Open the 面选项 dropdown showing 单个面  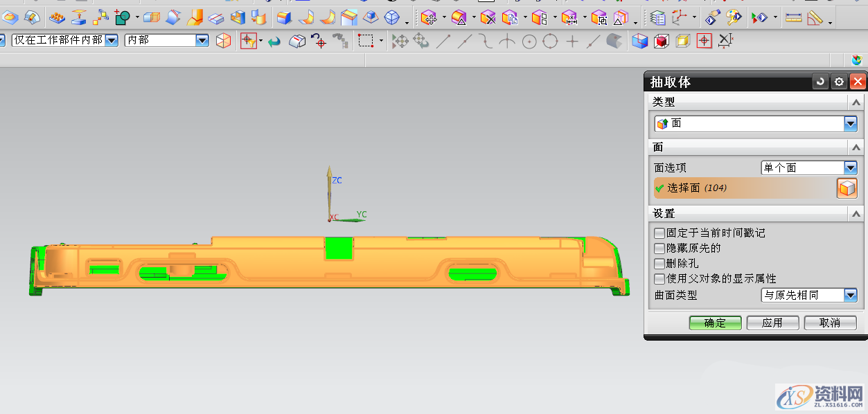click(851, 168)
